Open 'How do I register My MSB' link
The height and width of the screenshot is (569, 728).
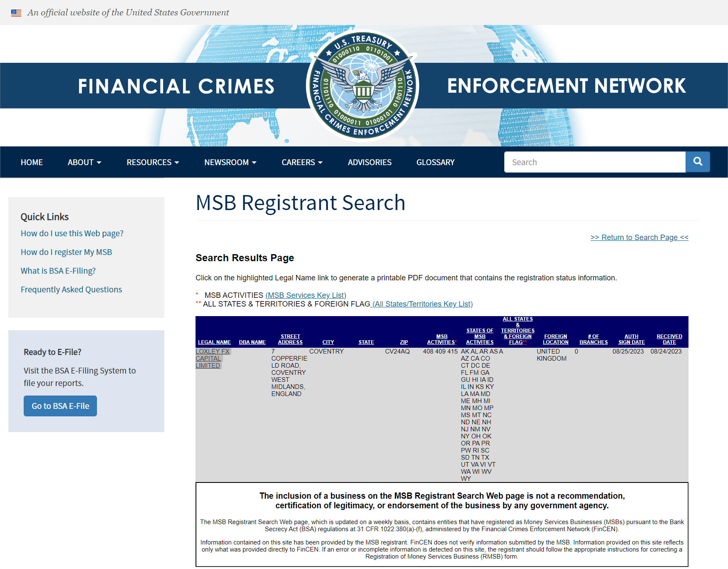coord(66,252)
